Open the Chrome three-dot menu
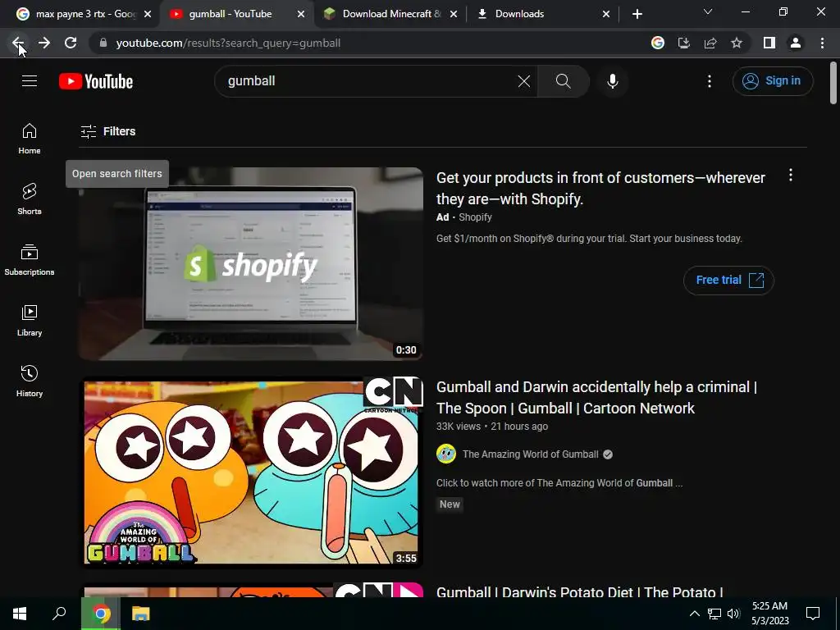 822,43
